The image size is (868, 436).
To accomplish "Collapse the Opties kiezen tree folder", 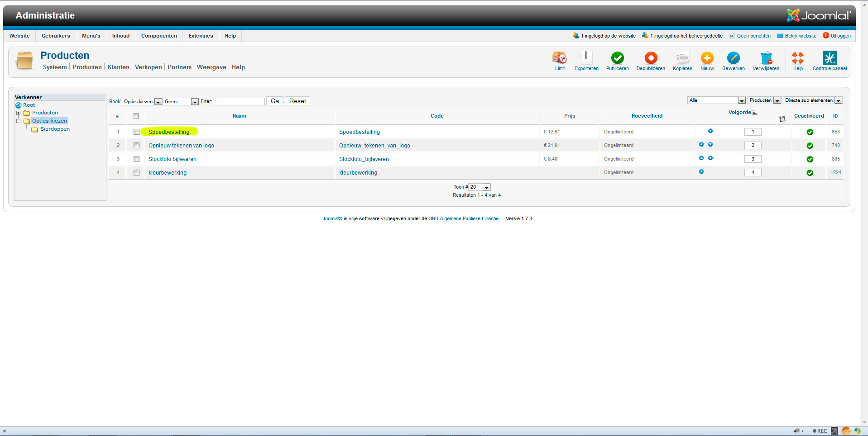I will pos(18,121).
